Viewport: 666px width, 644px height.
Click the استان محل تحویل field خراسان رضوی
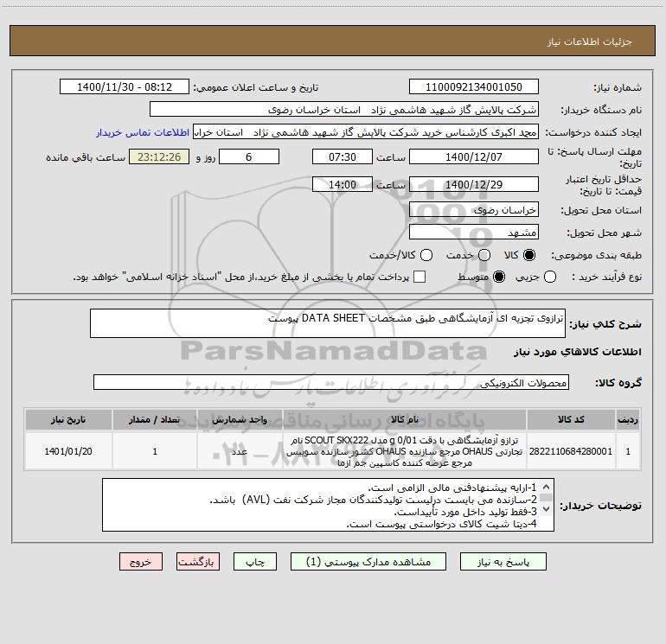coord(474,210)
